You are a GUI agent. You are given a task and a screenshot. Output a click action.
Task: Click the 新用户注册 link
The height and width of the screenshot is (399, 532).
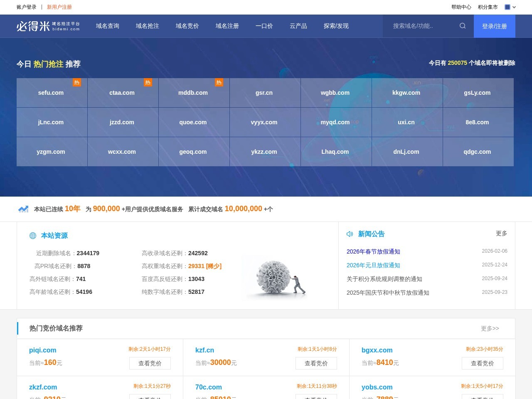(59, 7)
